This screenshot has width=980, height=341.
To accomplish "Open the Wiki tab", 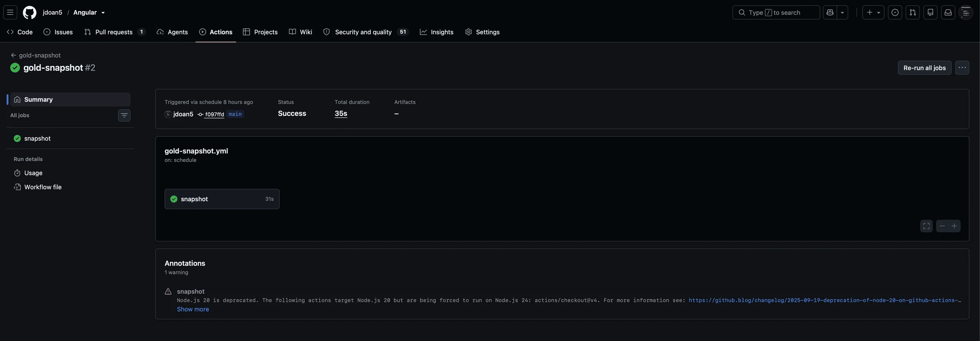I will pyautogui.click(x=301, y=32).
